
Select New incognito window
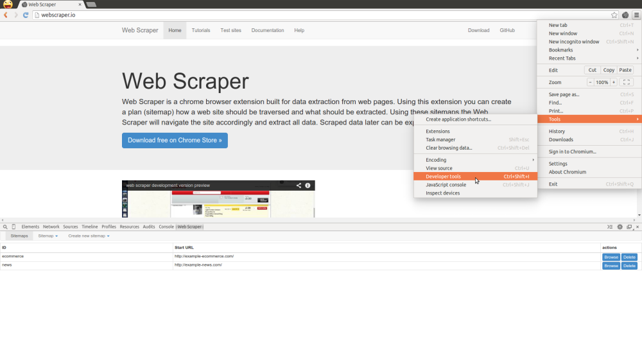tap(589, 42)
